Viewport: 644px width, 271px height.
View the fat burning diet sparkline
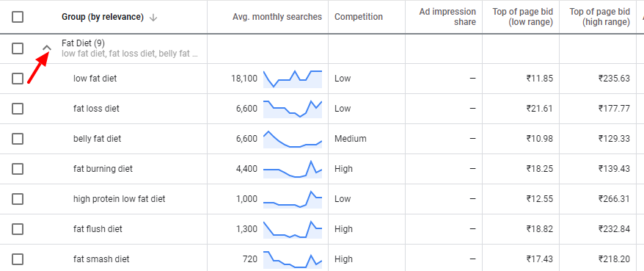(x=293, y=169)
